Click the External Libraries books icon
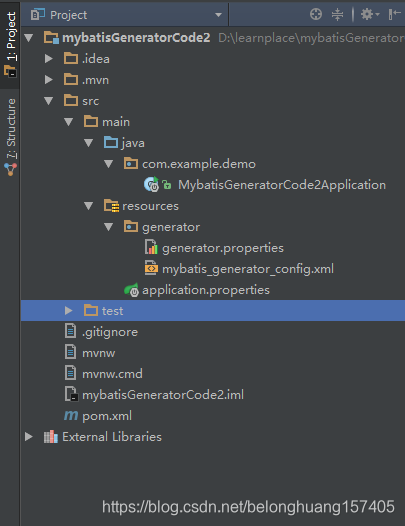Screen dimensions: 405x526 (x=51, y=437)
